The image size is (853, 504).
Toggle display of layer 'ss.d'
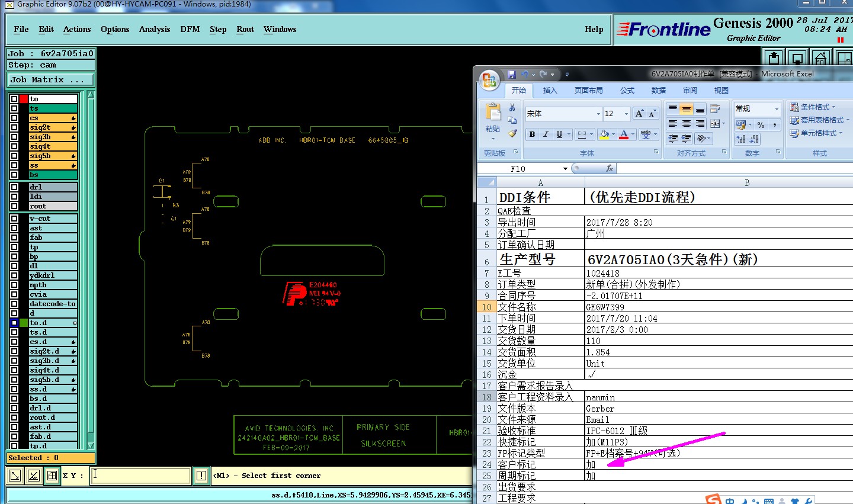[14, 389]
